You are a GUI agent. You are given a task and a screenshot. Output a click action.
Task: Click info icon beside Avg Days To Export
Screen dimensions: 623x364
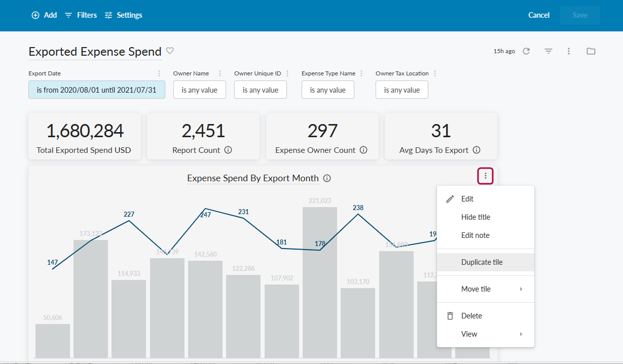pos(477,150)
